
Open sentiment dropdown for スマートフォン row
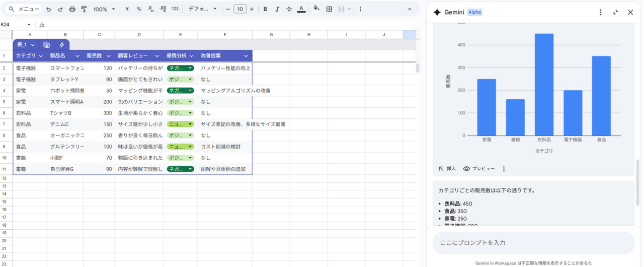click(x=190, y=68)
